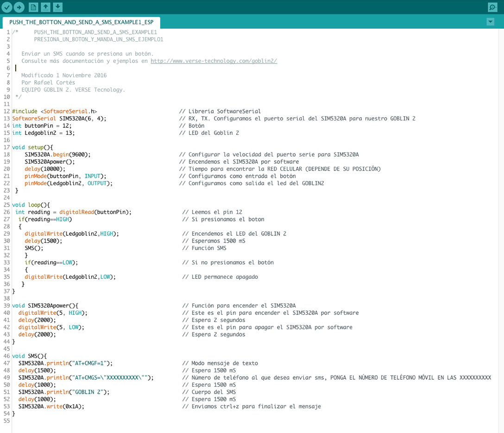The width and height of the screenshot is (504, 433).
Task: Click comment '// LED del Goblin 2'
Action: pos(209,133)
